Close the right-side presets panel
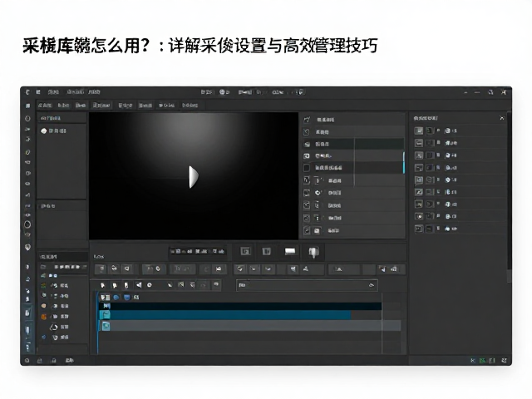The image size is (532, 399). click(502, 118)
